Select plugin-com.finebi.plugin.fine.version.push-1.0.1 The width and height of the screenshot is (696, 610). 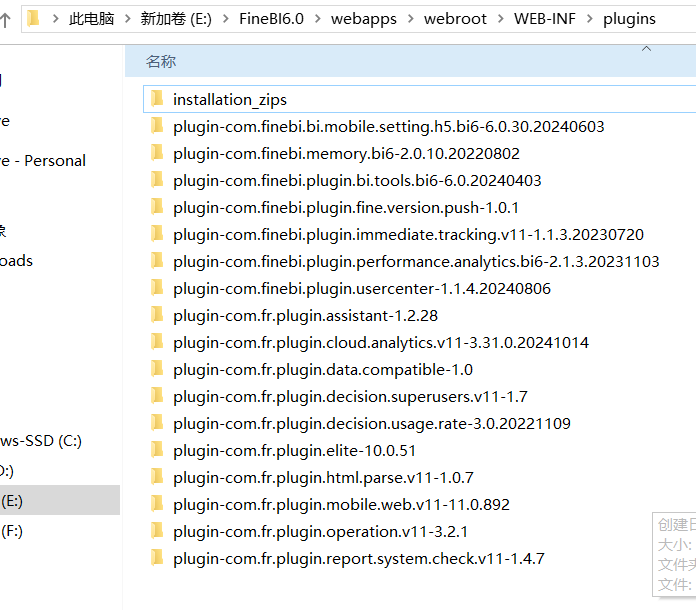pyautogui.click(x=346, y=208)
